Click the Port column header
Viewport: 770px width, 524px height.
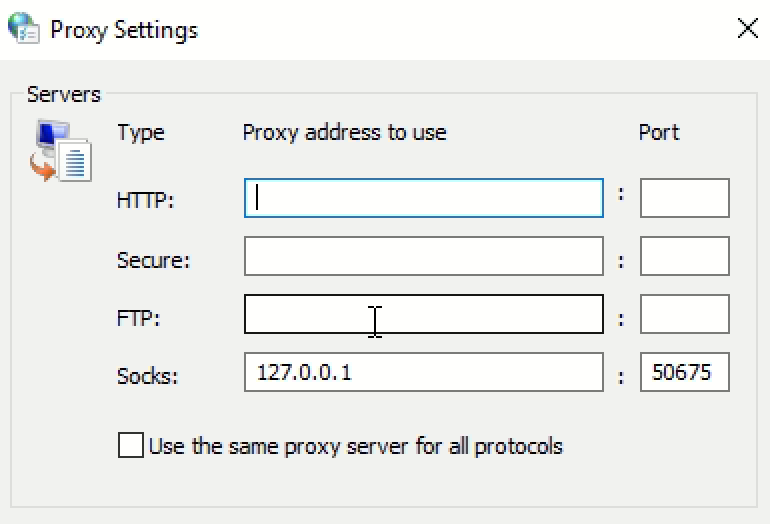659,132
